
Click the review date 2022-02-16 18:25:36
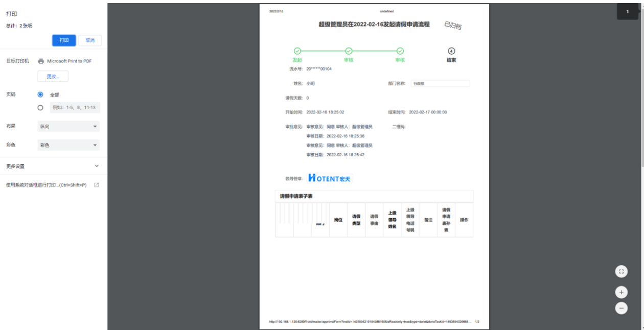(346, 136)
